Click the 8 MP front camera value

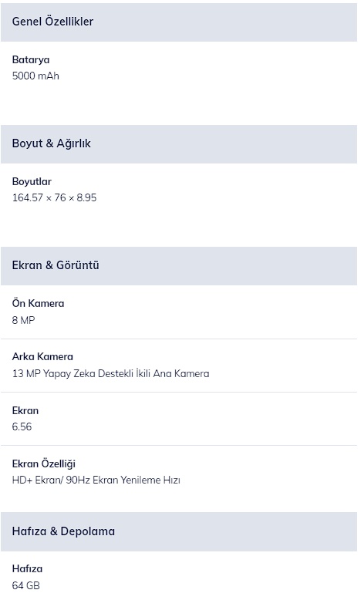(x=23, y=320)
